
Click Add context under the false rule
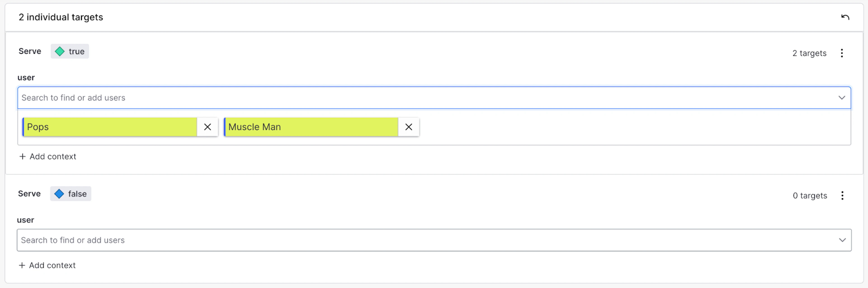point(52,265)
